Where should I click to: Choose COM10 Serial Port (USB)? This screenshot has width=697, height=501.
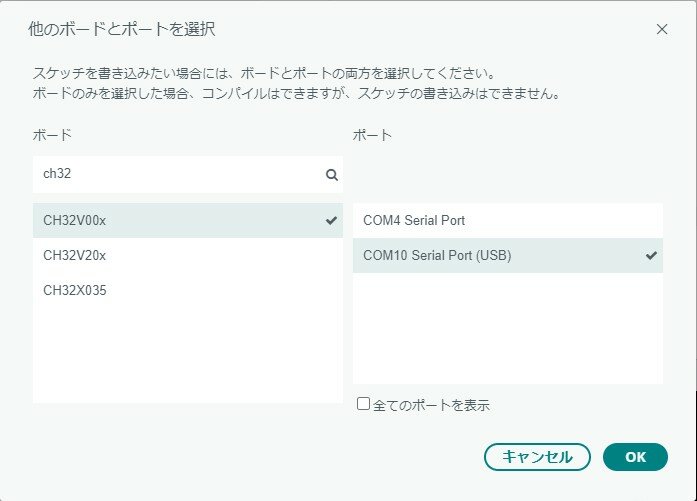click(x=437, y=255)
